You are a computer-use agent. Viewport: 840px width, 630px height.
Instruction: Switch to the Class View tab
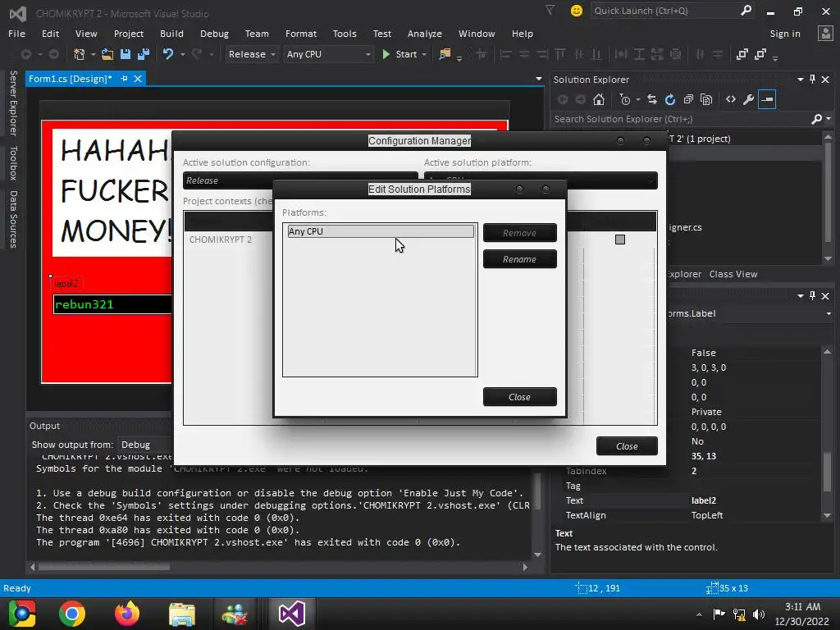click(x=733, y=274)
